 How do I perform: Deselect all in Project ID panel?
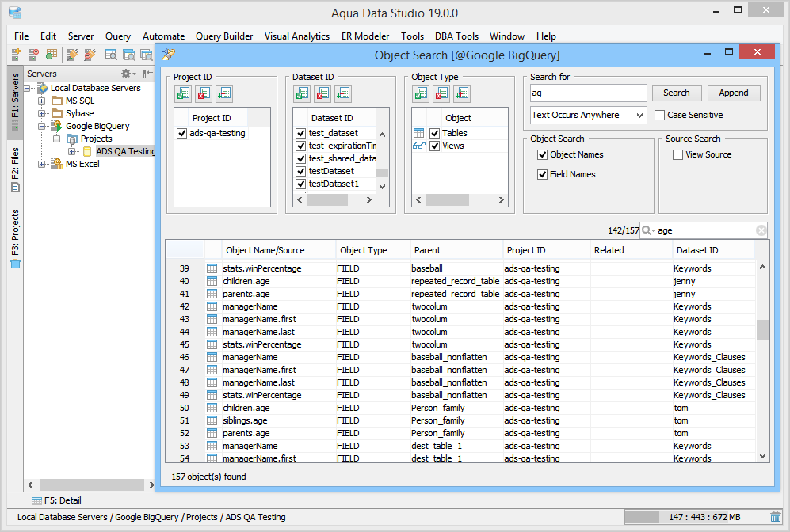point(204,93)
